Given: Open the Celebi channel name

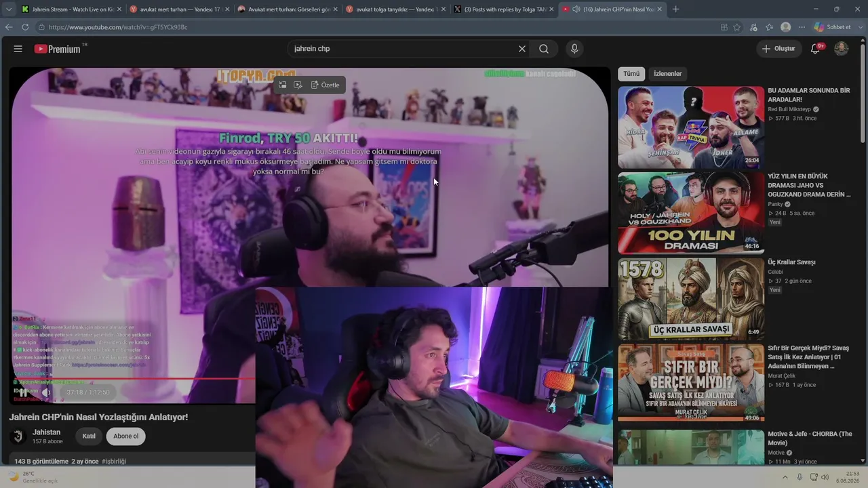Looking at the screenshot, I should pyautogui.click(x=775, y=272).
